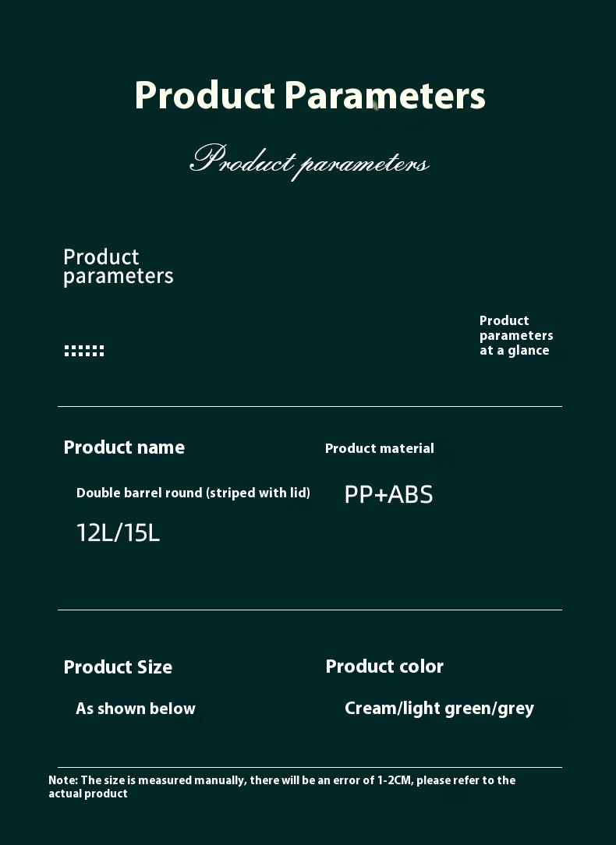Image resolution: width=616 pixels, height=845 pixels.
Task: Select the cursive "Product parameters" subtitle
Action: tap(310, 161)
